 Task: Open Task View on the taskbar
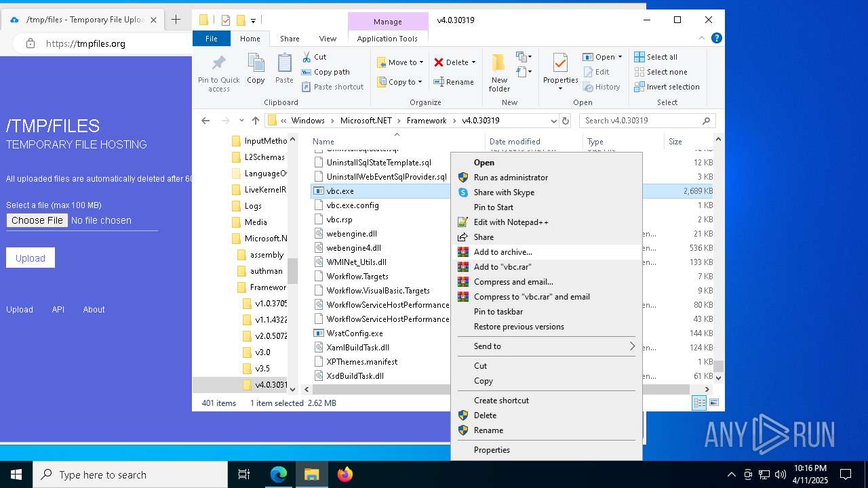(244, 474)
